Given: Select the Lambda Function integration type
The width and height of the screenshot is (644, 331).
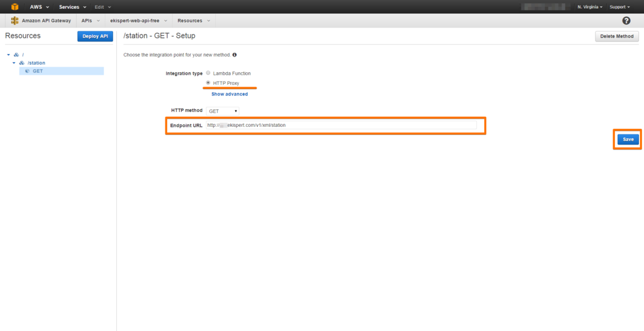Looking at the screenshot, I should click(208, 73).
